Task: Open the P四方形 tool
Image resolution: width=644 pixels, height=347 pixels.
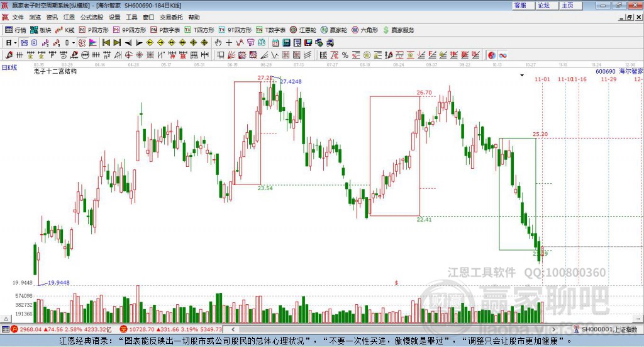Action: point(94,30)
